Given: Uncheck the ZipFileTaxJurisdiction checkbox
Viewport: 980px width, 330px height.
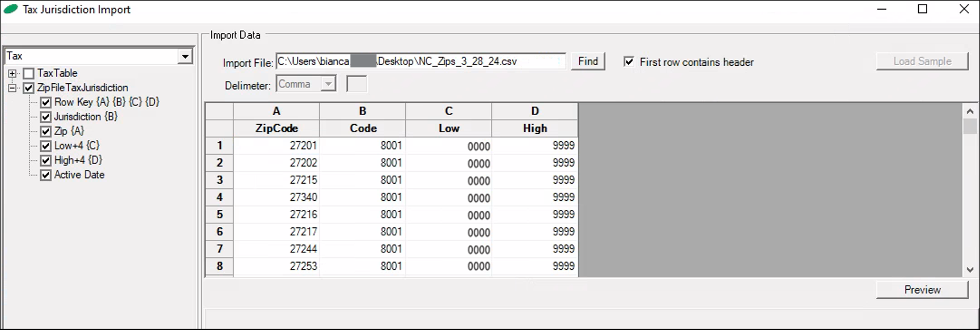Looking at the screenshot, I should [x=28, y=88].
